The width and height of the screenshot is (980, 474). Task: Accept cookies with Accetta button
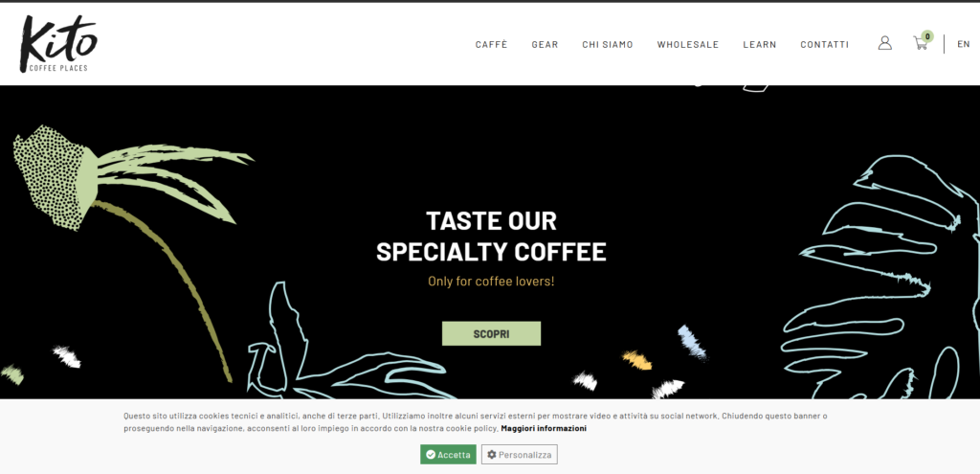pos(448,455)
